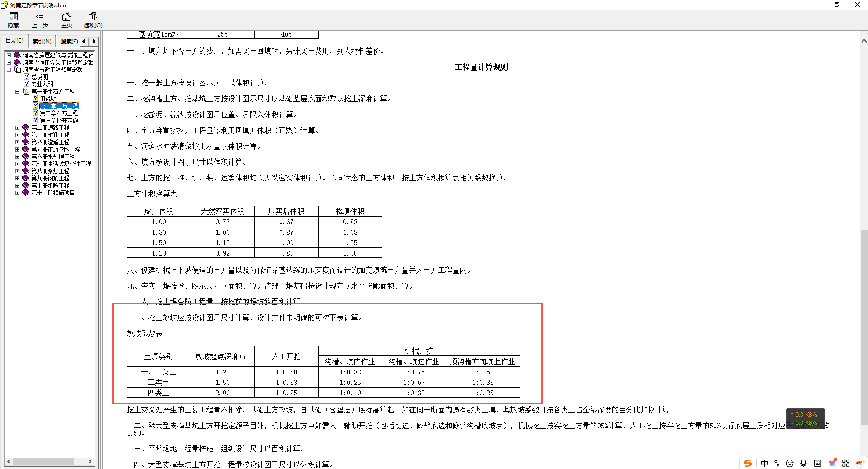Click the 上一步 (Back) navigation icon
Viewport: 868px width, 469px height.
pos(39,20)
